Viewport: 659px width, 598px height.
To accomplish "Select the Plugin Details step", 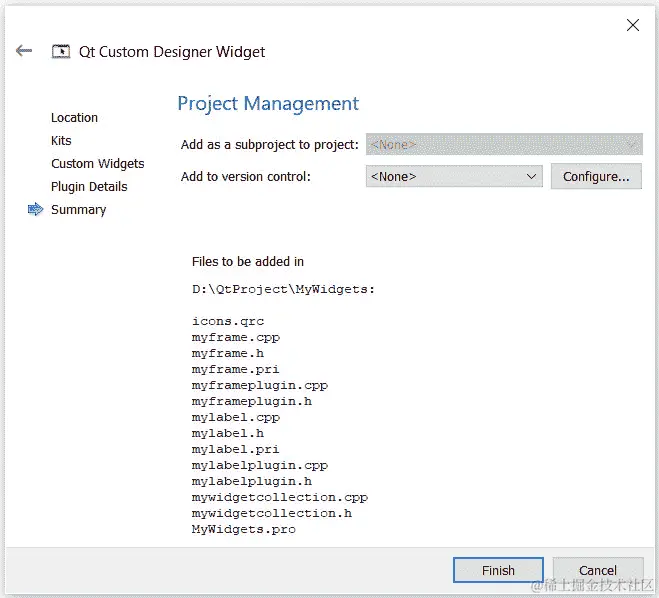I will tap(89, 187).
